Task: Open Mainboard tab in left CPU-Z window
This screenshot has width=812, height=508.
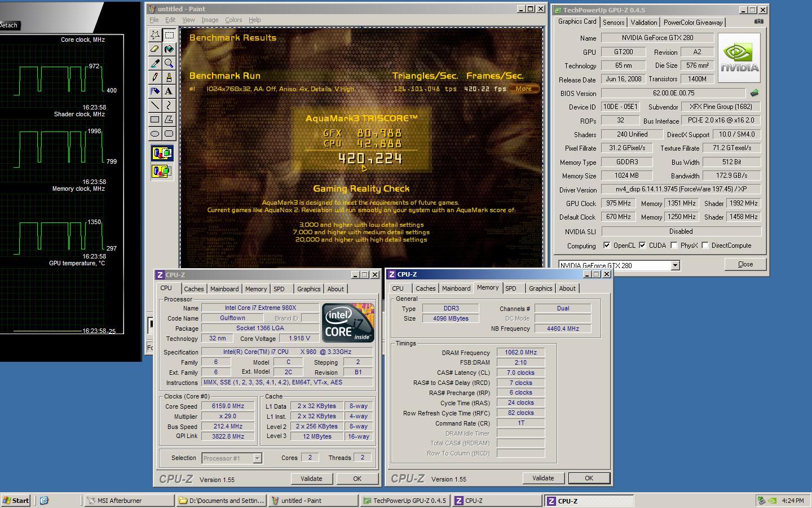Action: pyautogui.click(x=224, y=289)
